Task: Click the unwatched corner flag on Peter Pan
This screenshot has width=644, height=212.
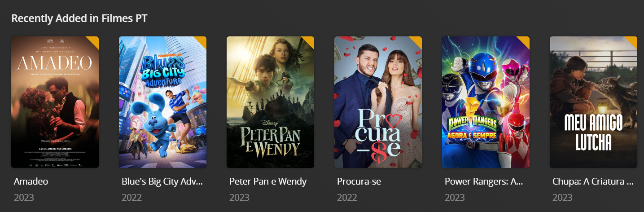Action: (310, 40)
